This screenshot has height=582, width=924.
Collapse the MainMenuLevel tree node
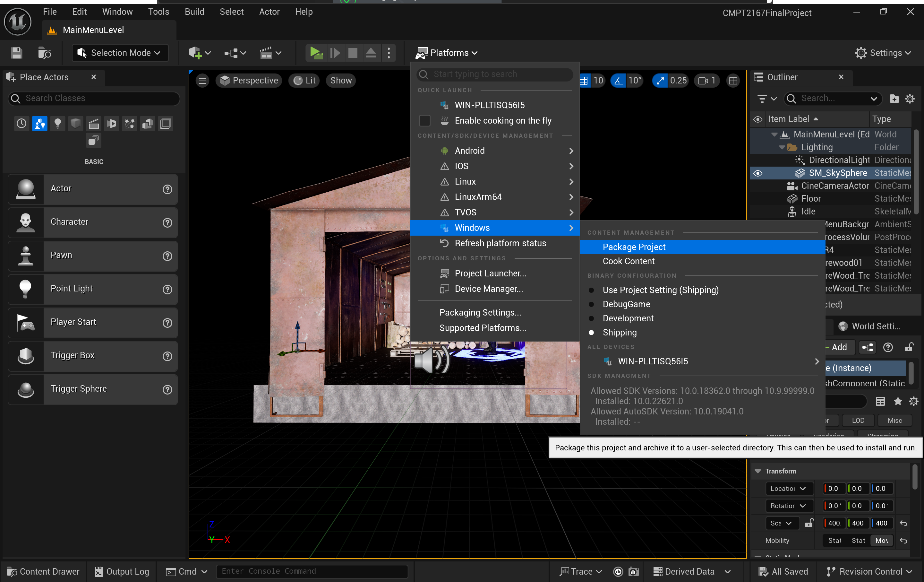774,135
